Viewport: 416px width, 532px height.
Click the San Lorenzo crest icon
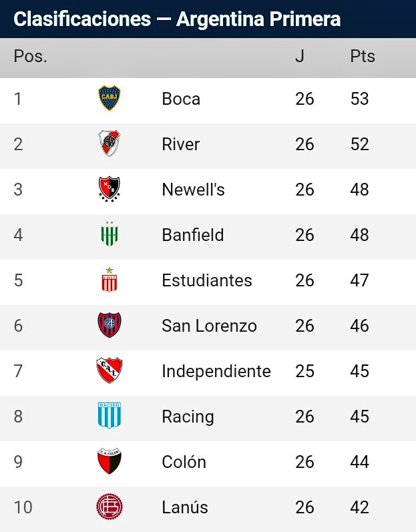point(110,325)
